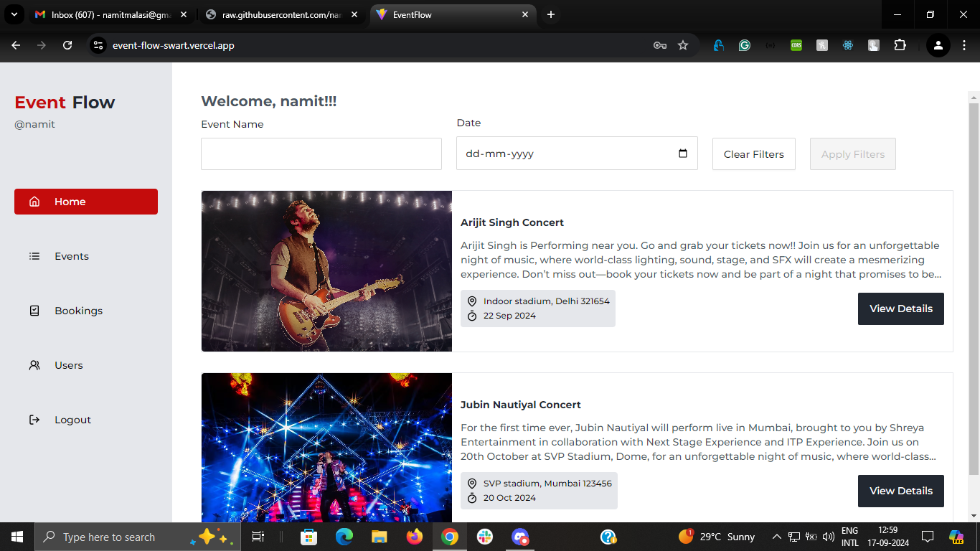Click the Logout arrow icon
Screen dimensions: 980x551
coord(34,420)
